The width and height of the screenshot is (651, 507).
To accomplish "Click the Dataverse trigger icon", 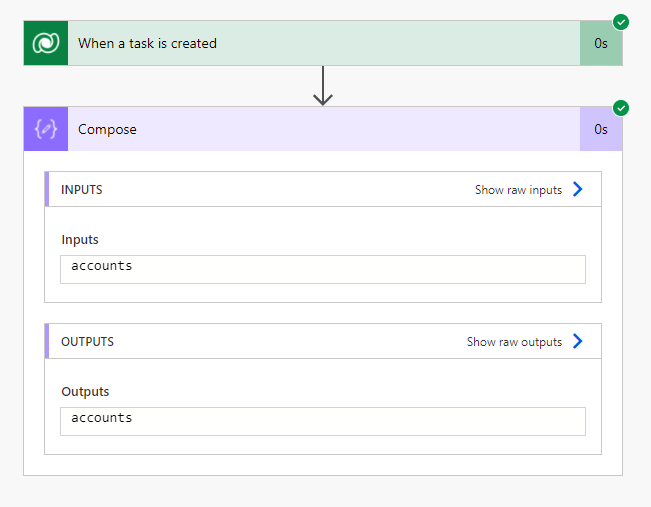I will click(46, 43).
